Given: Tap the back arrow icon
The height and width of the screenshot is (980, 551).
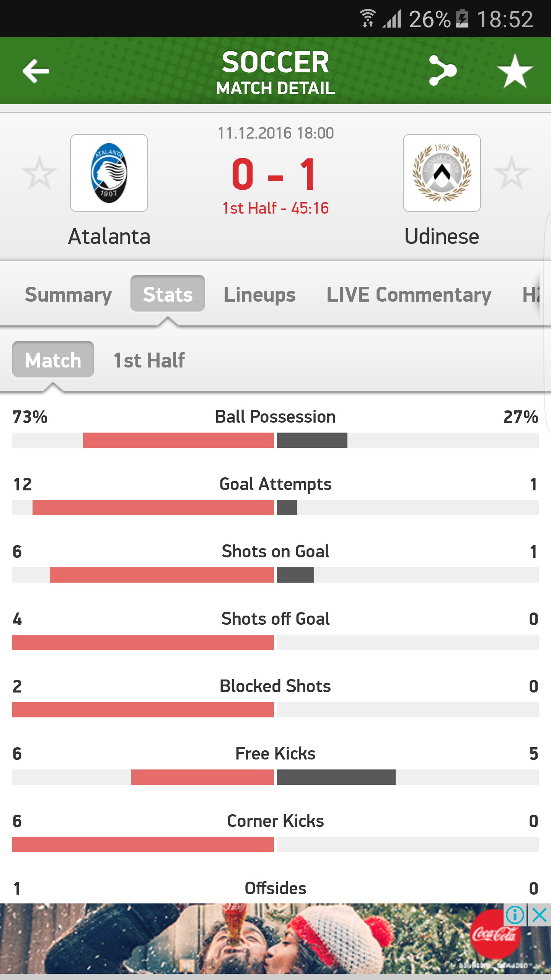Looking at the screenshot, I should pyautogui.click(x=36, y=71).
